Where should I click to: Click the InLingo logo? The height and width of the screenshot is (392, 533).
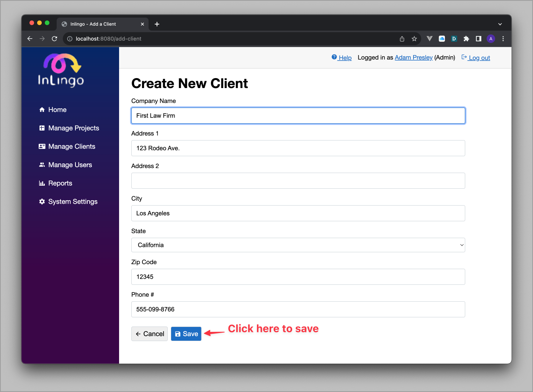(62, 70)
